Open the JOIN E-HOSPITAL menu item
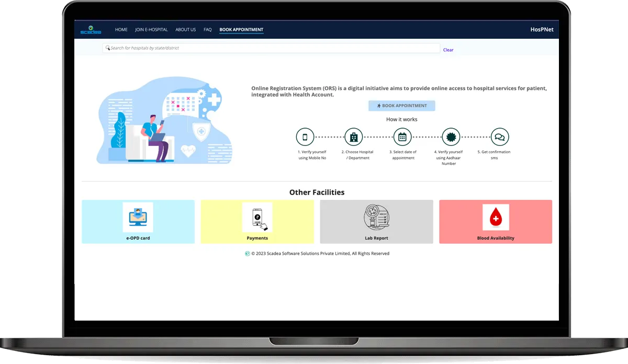 (x=151, y=30)
